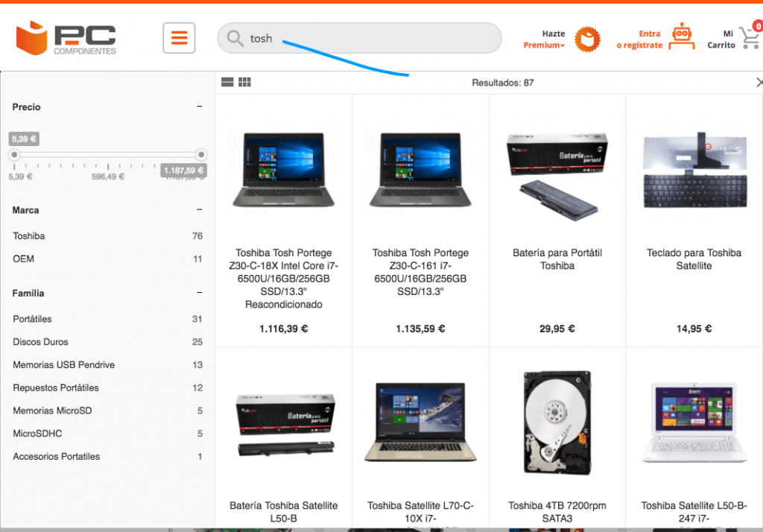
Task: Click the orange Premium badge icon
Action: 587,39
